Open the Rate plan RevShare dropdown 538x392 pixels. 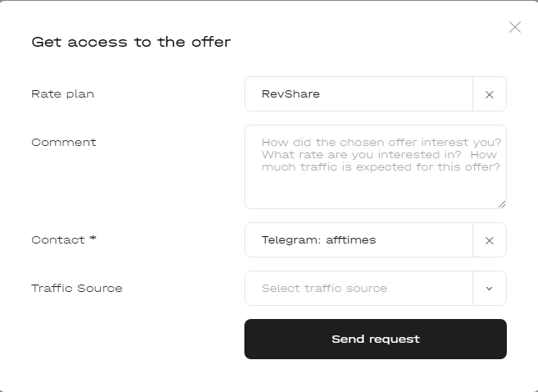click(358, 94)
